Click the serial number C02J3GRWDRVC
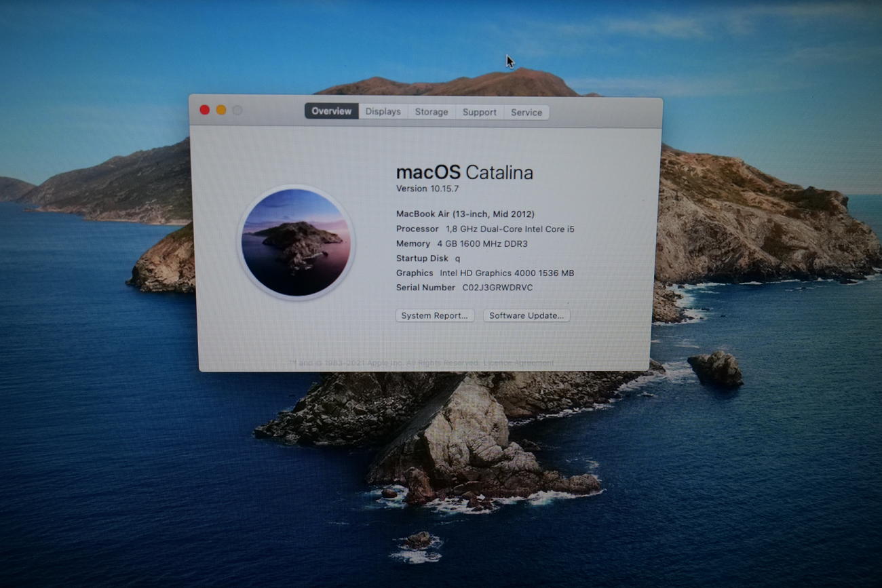882x588 pixels. click(497, 288)
